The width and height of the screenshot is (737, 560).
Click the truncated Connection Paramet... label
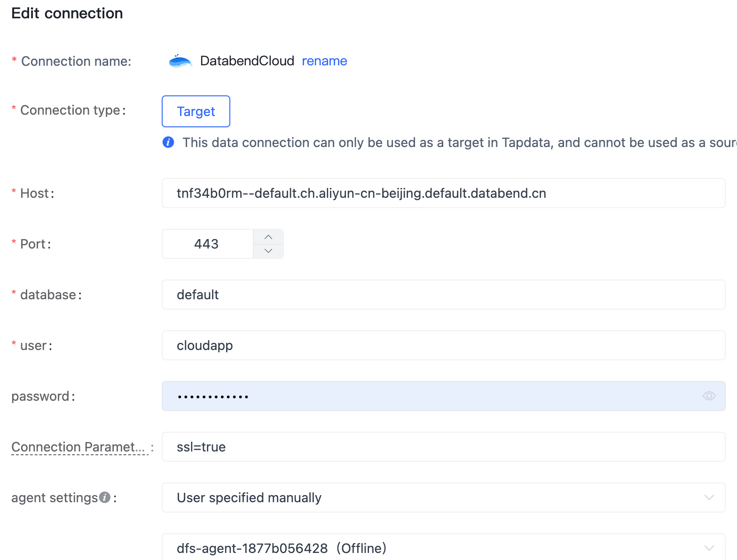click(x=80, y=447)
